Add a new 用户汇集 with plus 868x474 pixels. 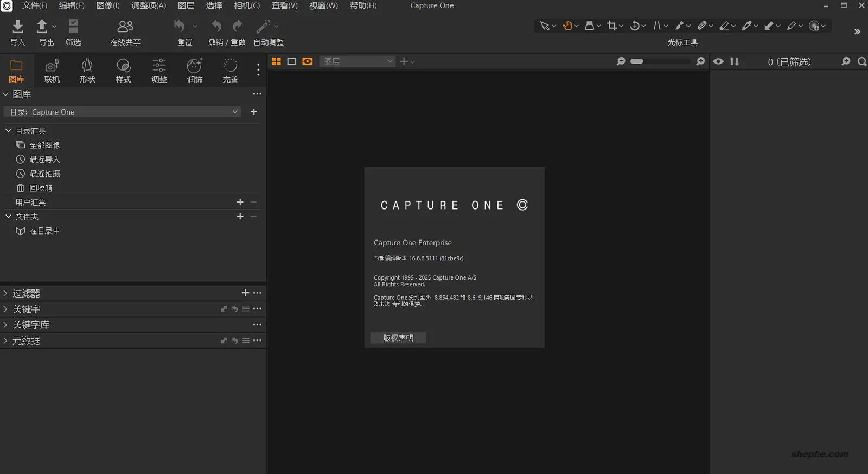point(240,202)
